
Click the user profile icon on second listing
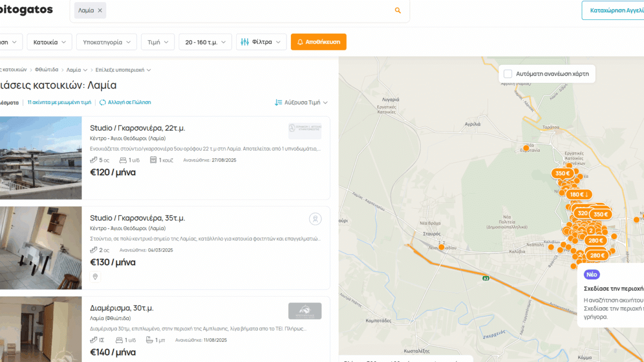click(315, 219)
